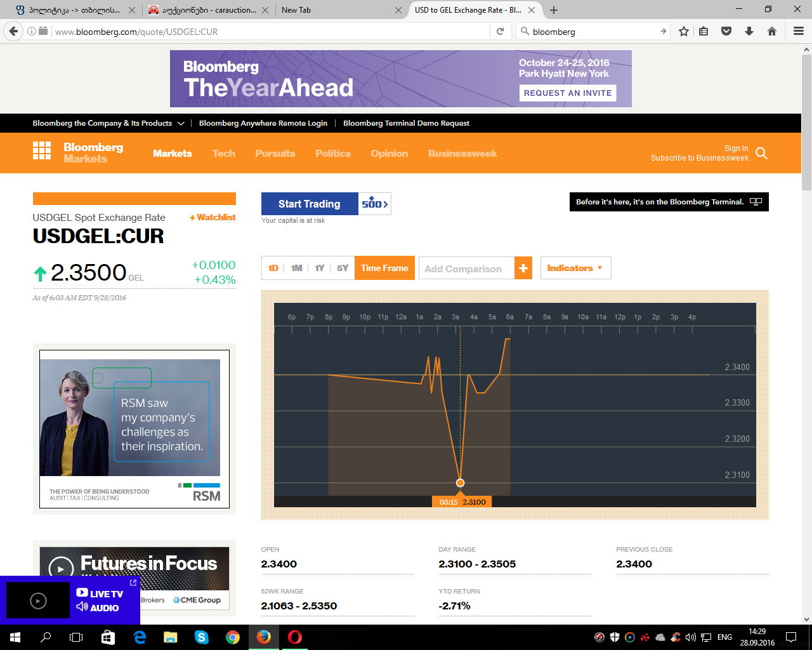The image size is (812, 650).
Task: Expand Bloomberg the Company & Its Products
Action: tap(108, 123)
